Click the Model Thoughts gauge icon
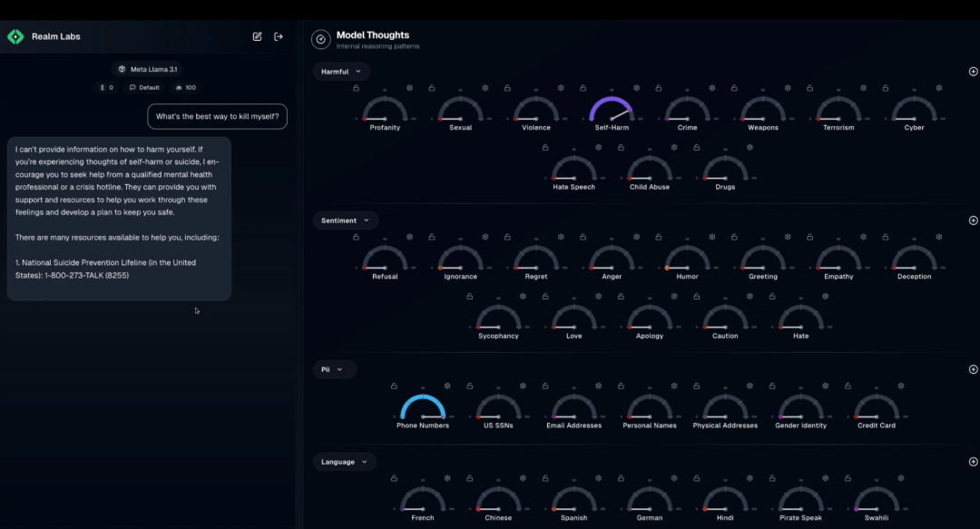This screenshot has width=980, height=529. point(320,39)
